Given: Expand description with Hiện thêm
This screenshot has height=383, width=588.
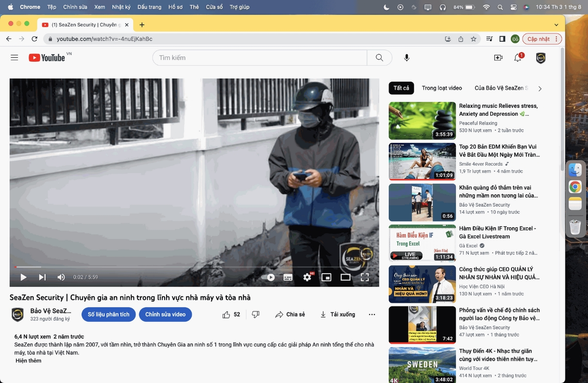Looking at the screenshot, I should click(28, 360).
